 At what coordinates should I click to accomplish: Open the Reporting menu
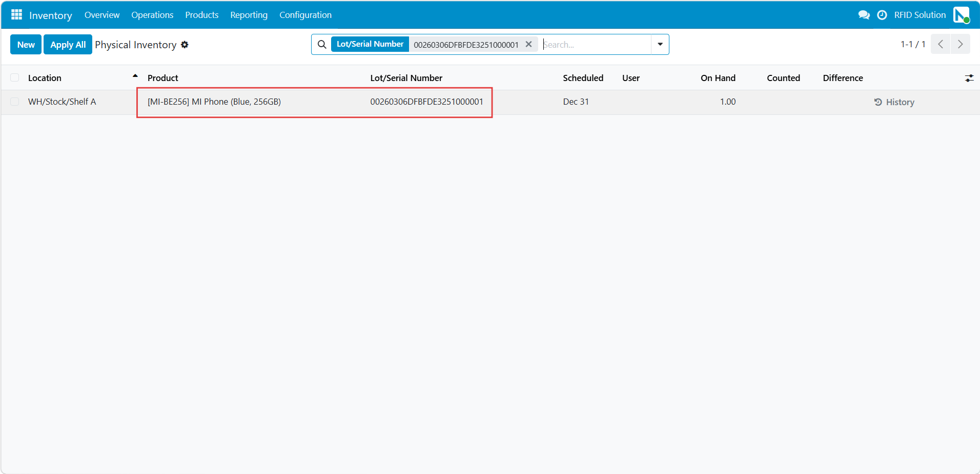tap(249, 15)
